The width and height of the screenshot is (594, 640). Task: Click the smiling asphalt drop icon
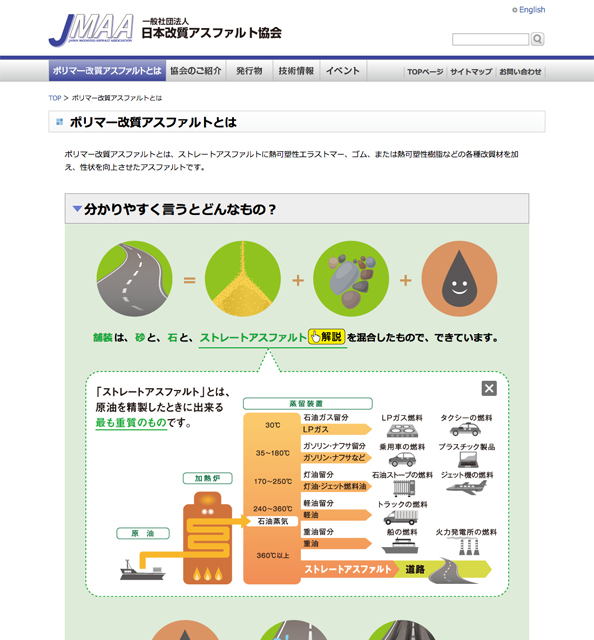pos(459,279)
